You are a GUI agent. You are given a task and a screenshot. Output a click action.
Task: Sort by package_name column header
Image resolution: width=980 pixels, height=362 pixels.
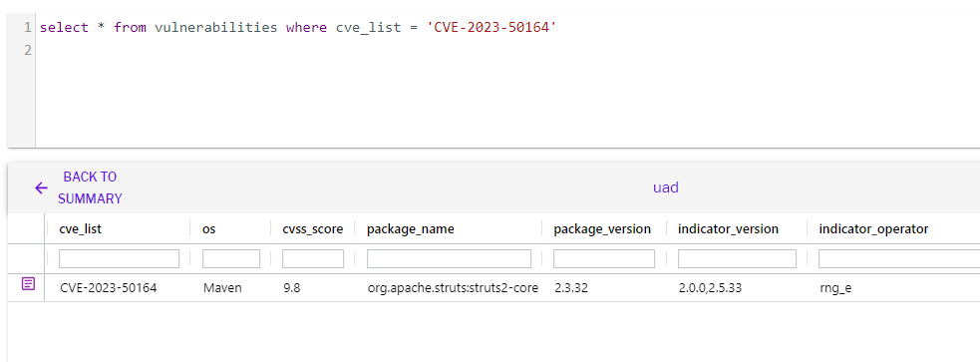pyautogui.click(x=410, y=228)
